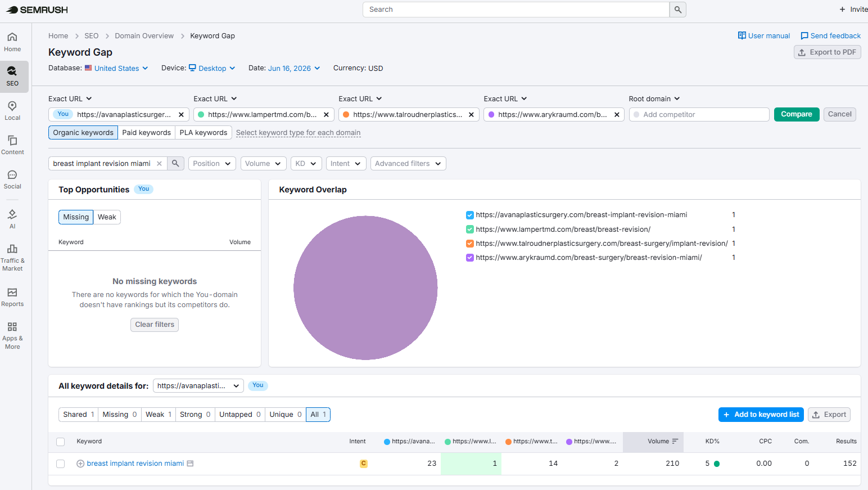Click the Semrush logo
This screenshot has height=490, width=868.
point(37,10)
